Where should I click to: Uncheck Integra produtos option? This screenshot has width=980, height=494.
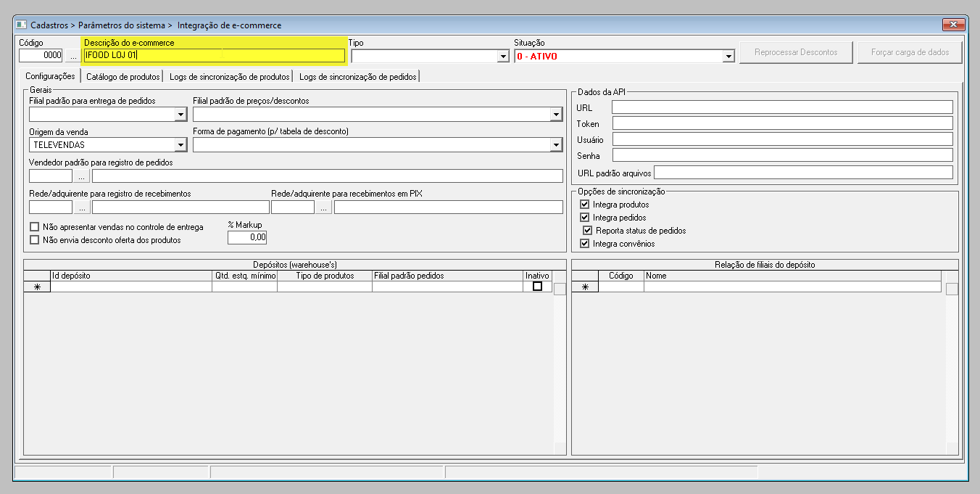(585, 205)
